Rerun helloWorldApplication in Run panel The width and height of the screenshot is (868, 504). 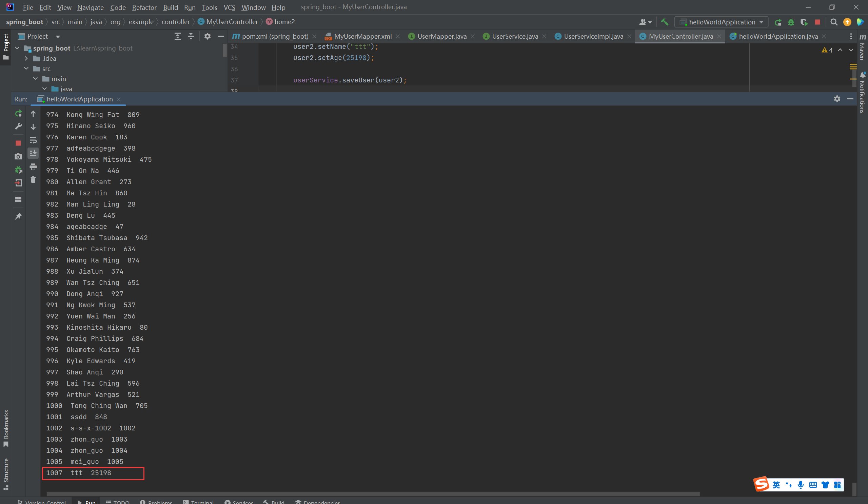(x=19, y=113)
